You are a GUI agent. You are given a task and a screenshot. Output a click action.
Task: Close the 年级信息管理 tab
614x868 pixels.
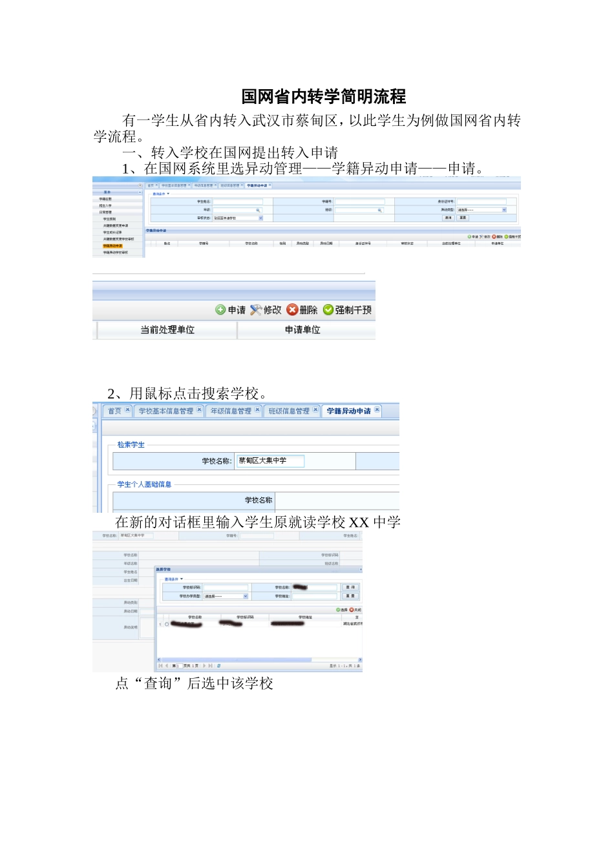pyautogui.click(x=257, y=410)
